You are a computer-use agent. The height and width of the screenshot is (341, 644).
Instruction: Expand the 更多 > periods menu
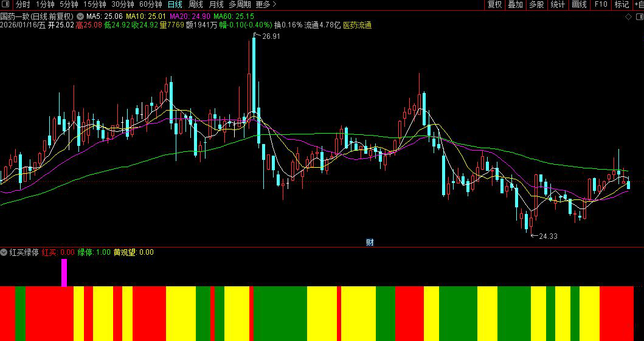(266, 5)
